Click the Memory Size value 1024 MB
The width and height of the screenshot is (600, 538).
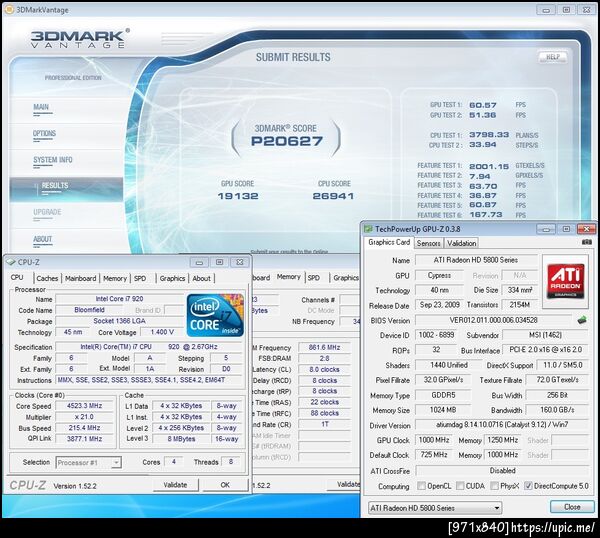click(443, 410)
